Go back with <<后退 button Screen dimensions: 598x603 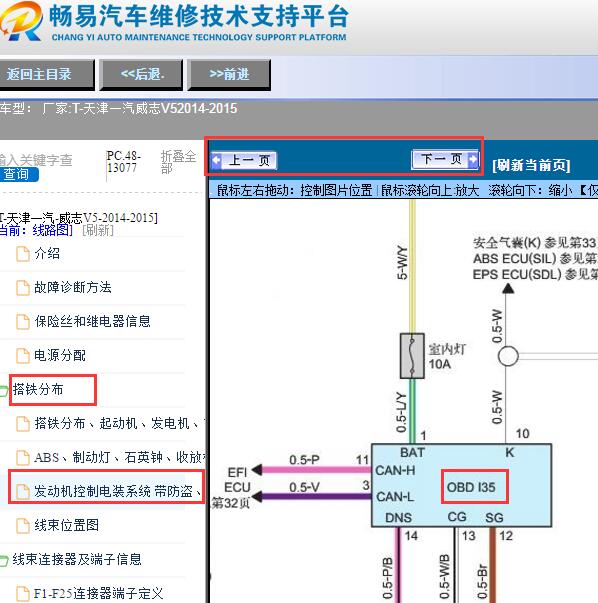[x=141, y=75]
